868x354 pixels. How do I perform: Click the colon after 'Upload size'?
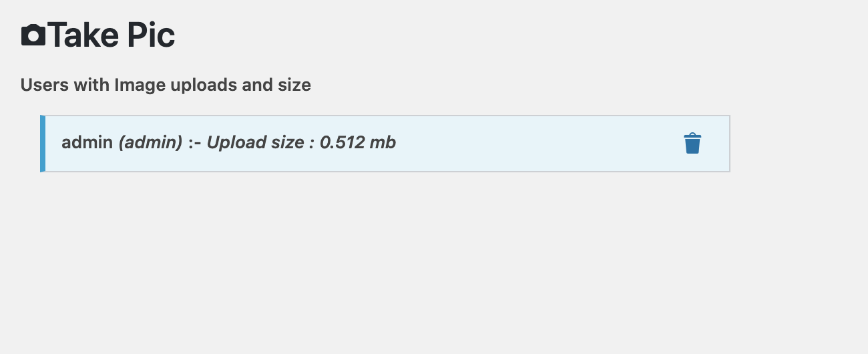311,144
